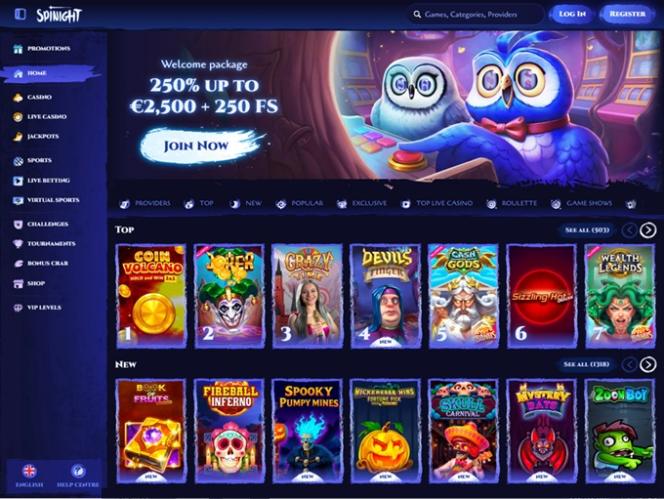Open Promotions gift icon in sidebar
Screen dimensions: 664x499
[18, 49]
